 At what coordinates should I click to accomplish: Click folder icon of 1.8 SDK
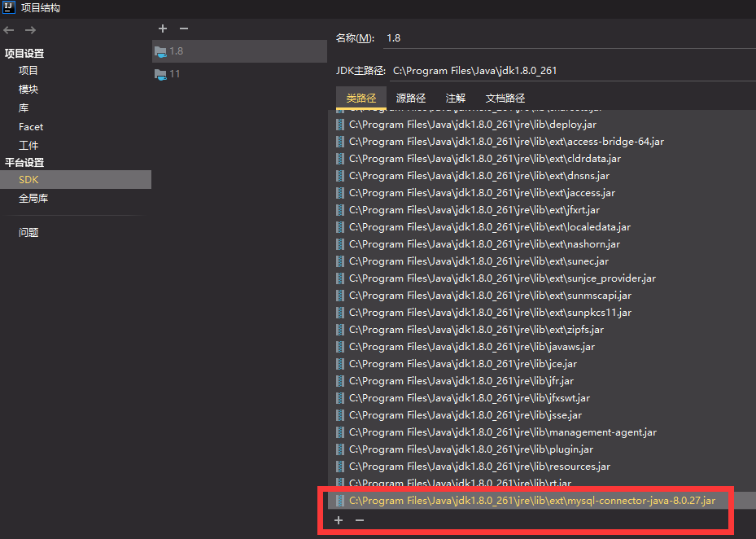pyautogui.click(x=160, y=51)
